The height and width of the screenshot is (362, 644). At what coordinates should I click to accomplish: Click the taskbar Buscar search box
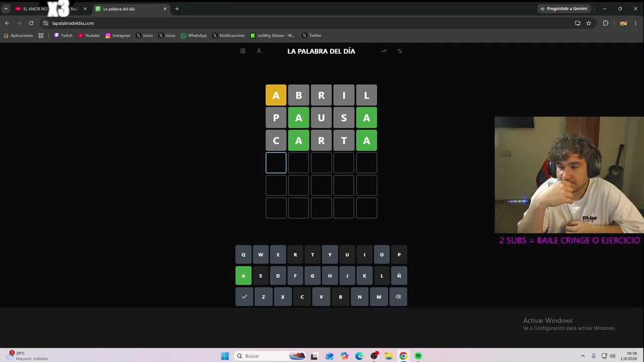click(x=271, y=356)
